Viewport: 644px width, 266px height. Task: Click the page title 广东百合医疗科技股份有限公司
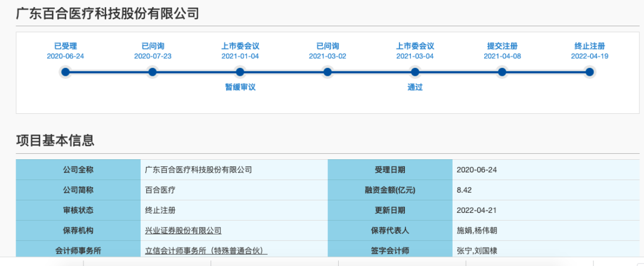coord(107,14)
